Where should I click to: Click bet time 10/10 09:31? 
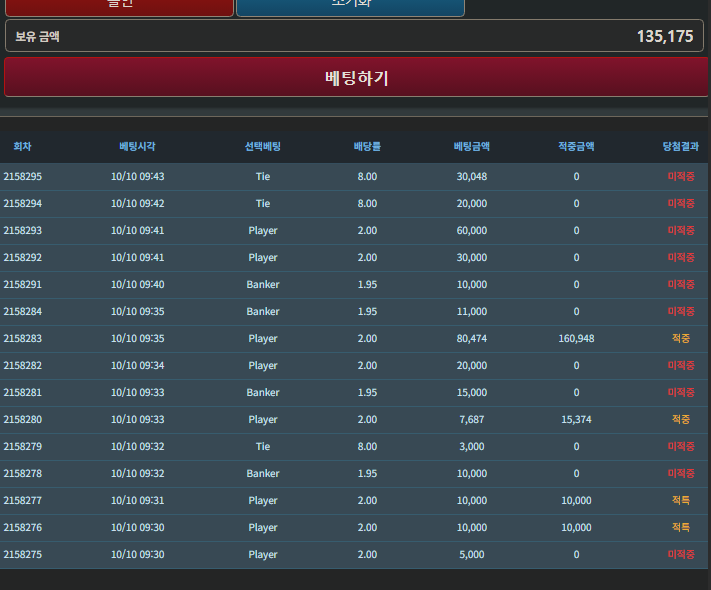pyautogui.click(x=137, y=500)
